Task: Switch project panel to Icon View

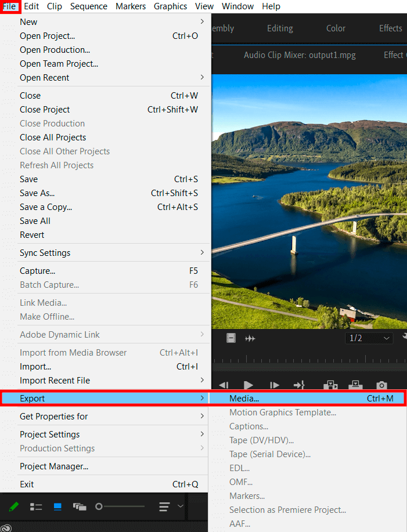Action: click(x=57, y=506)
